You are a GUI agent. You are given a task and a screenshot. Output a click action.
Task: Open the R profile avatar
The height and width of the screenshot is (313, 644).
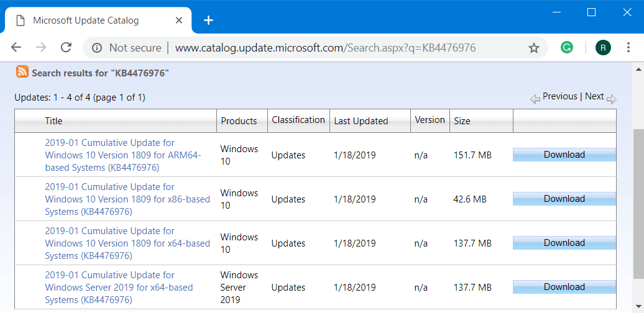click(x=603, y=48)
